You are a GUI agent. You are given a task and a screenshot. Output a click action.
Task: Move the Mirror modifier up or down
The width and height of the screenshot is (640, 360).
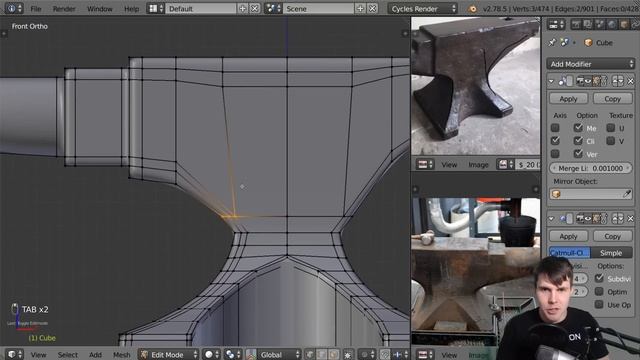(x=618, y=81)
